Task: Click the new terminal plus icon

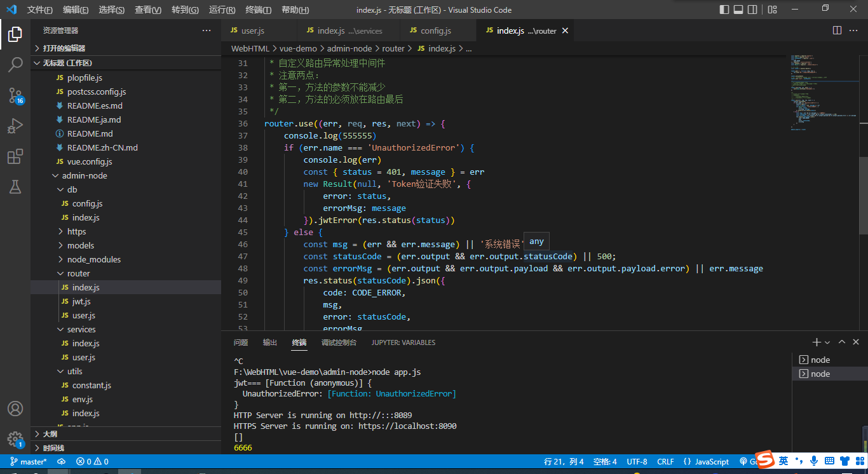Action: tap(817, 342)
